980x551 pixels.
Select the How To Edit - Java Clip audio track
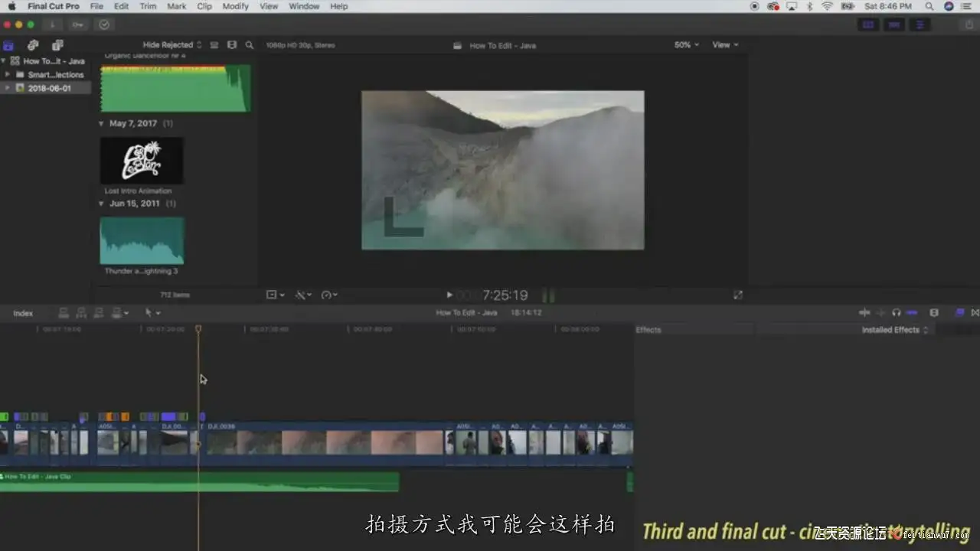click(199, 481)
